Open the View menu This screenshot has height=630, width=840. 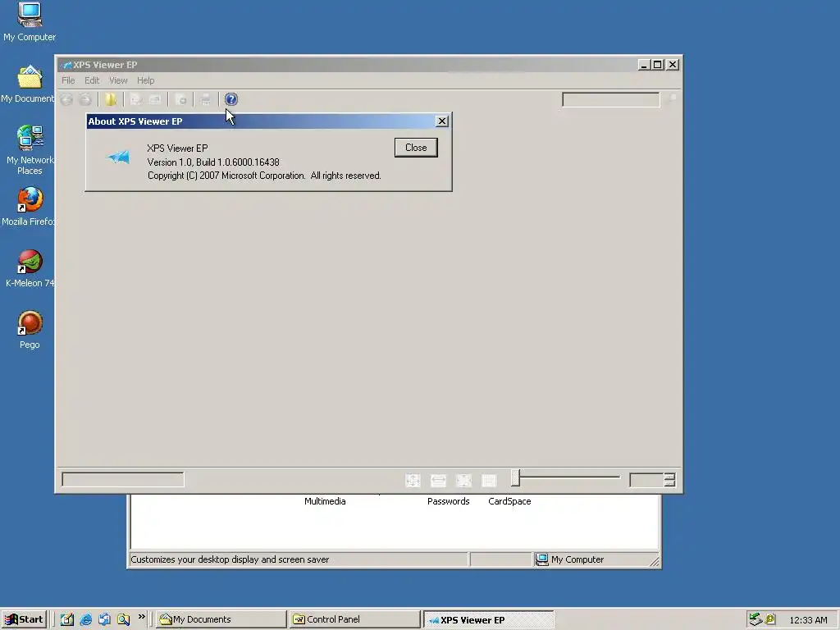point(118,80)
